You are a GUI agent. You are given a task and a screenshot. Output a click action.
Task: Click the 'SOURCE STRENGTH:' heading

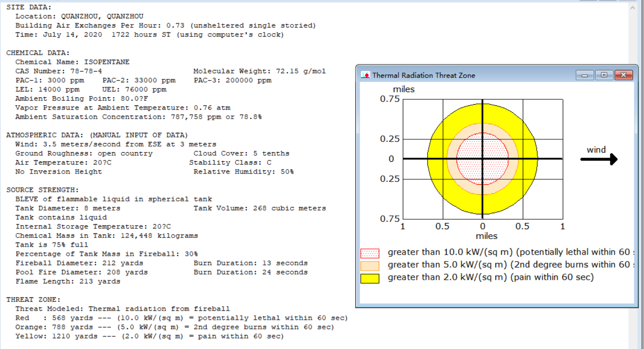[x=42, y=190]
